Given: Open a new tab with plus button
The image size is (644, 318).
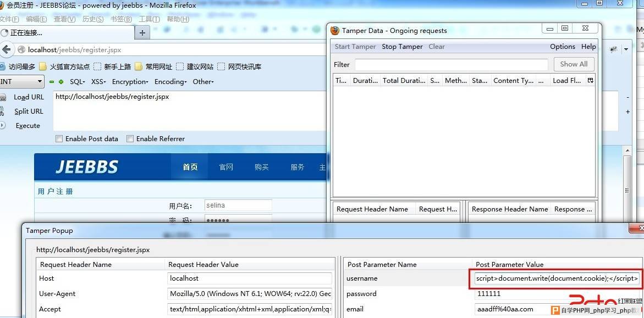Looking at the screenshot, I should (x=142, y=33).
